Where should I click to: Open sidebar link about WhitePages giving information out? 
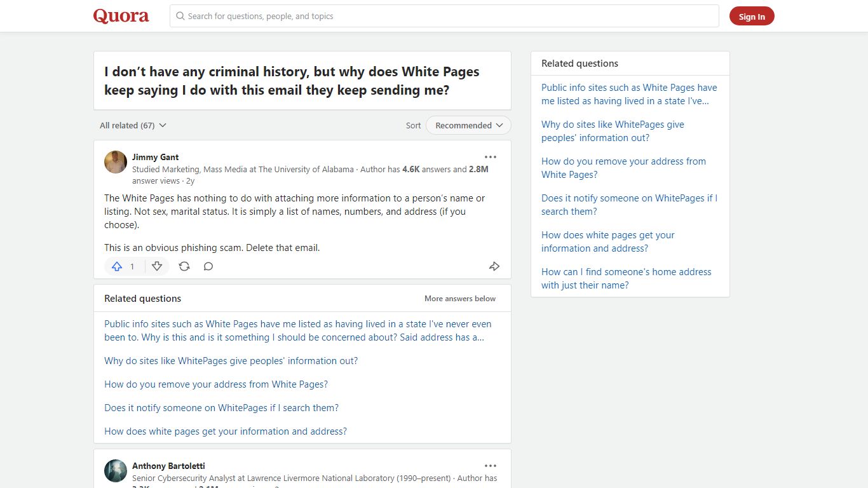point(613,131)
